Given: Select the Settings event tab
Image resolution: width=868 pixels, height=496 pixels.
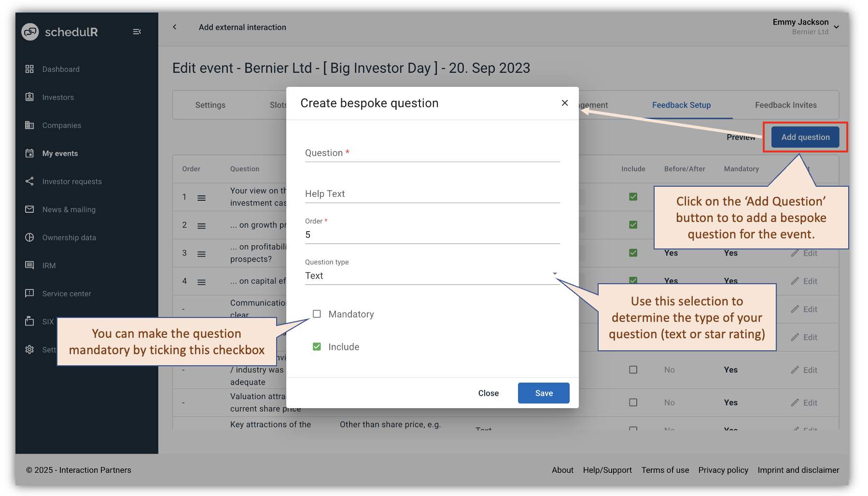Looking at the screenshot, I should 210,105.
